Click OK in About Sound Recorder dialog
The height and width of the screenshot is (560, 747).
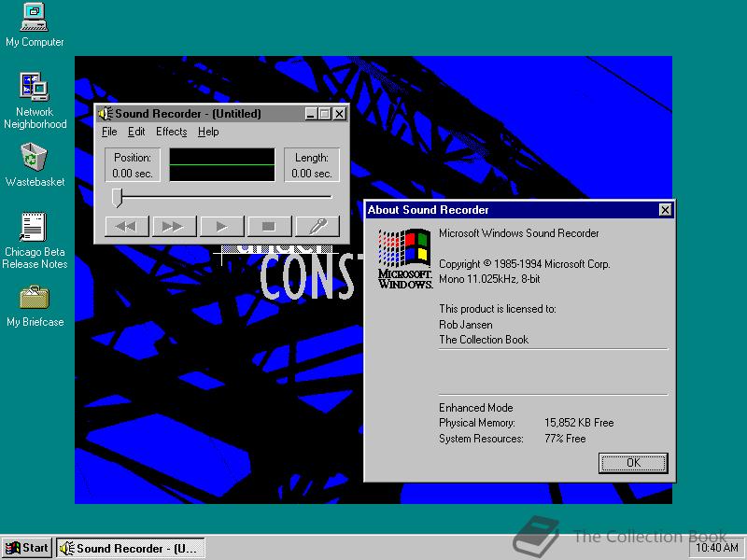(633, 463)
